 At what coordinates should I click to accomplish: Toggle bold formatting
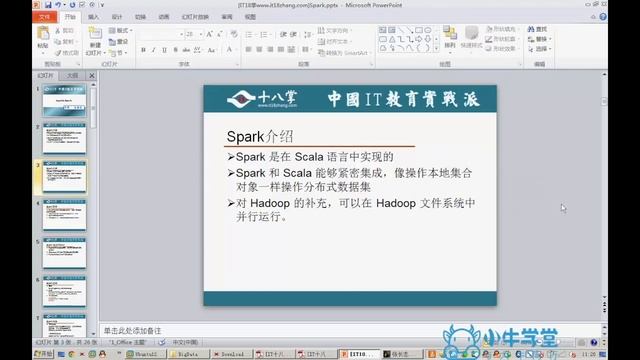(x=143, y=50)
